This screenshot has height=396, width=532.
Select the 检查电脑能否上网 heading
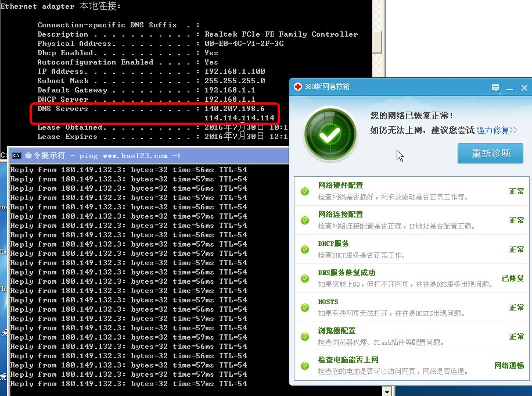point(348,360)
